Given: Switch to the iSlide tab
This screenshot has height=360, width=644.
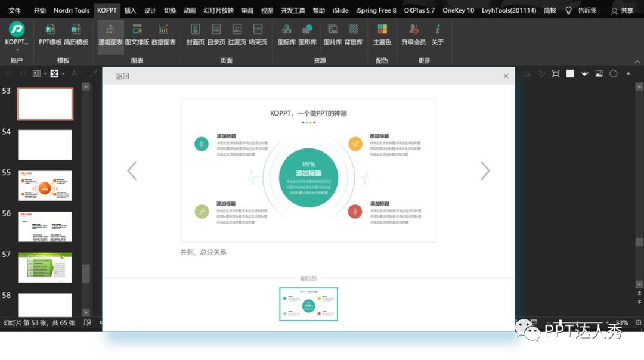Looking at the screenshot, I should tap(340, 10).
